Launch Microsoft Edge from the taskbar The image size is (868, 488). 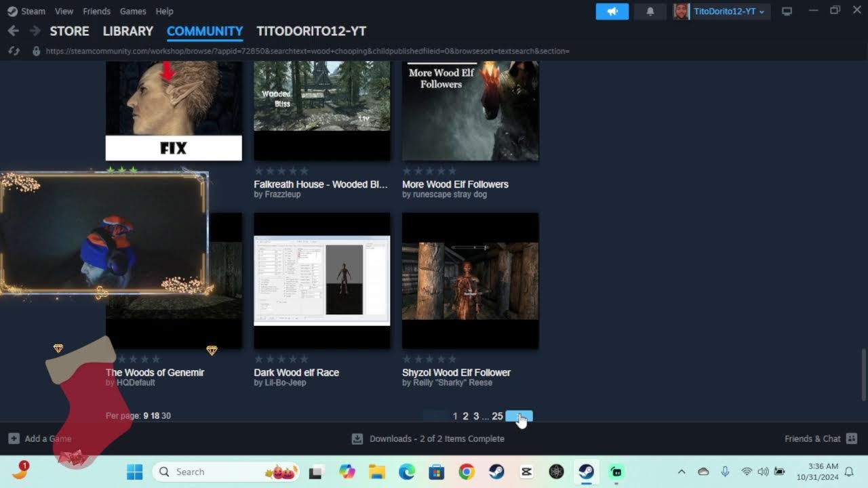[407, 472]
